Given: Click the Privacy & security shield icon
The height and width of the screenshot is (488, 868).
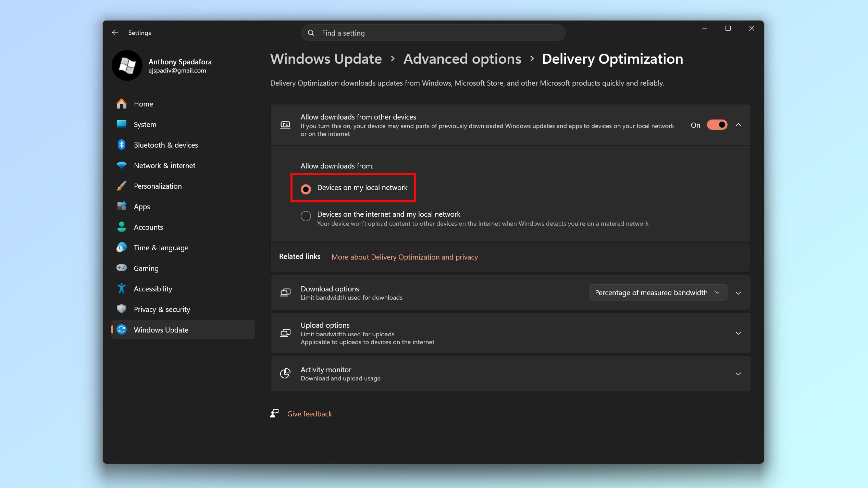Looking at the screenshot, I should click(122, 309).
